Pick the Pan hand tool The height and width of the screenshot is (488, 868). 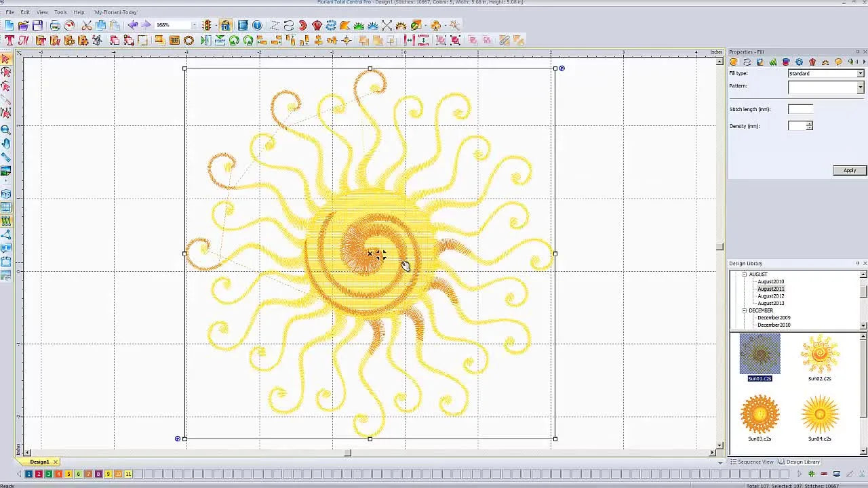5,144
